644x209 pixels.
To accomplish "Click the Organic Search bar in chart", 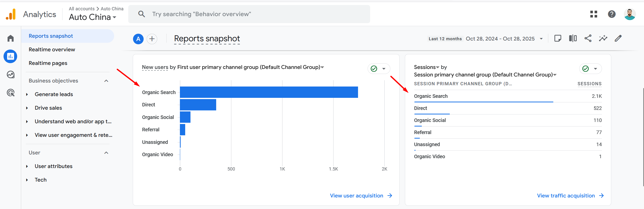I will 269,92.
